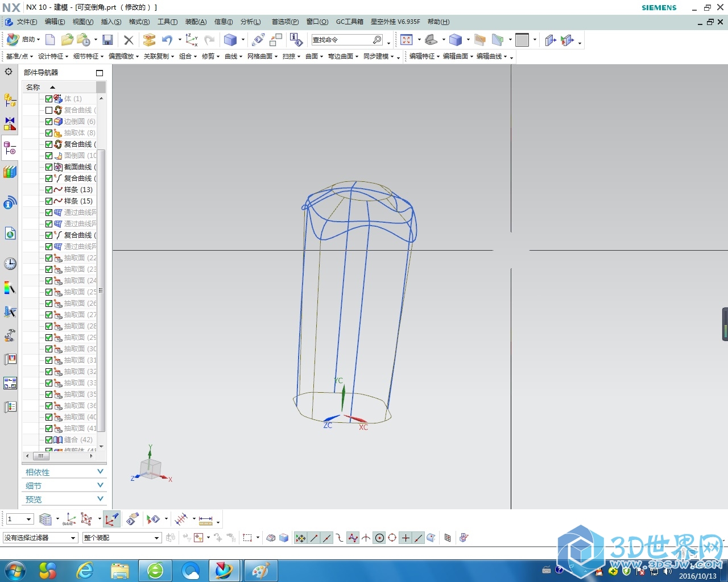The height and width of the screenshot is (582, 728).
Task: Toggle the snap to arc center icon
Action: [379, 538]
